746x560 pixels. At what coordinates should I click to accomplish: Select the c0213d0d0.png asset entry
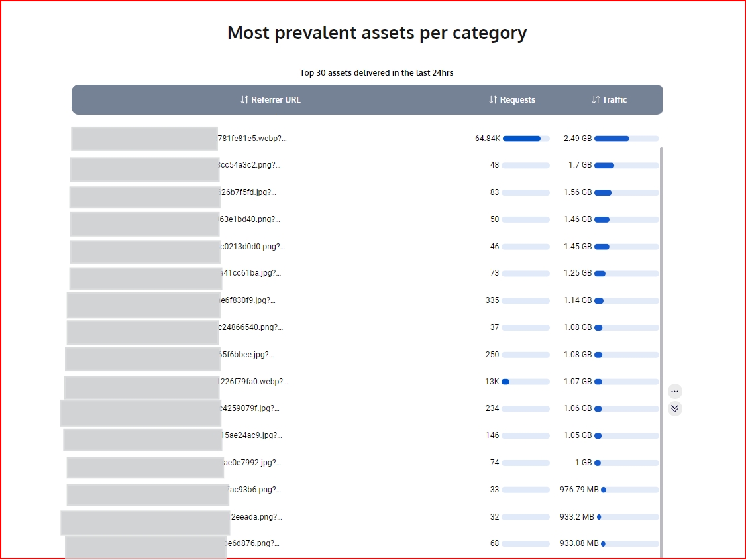(x=250, y=247)
